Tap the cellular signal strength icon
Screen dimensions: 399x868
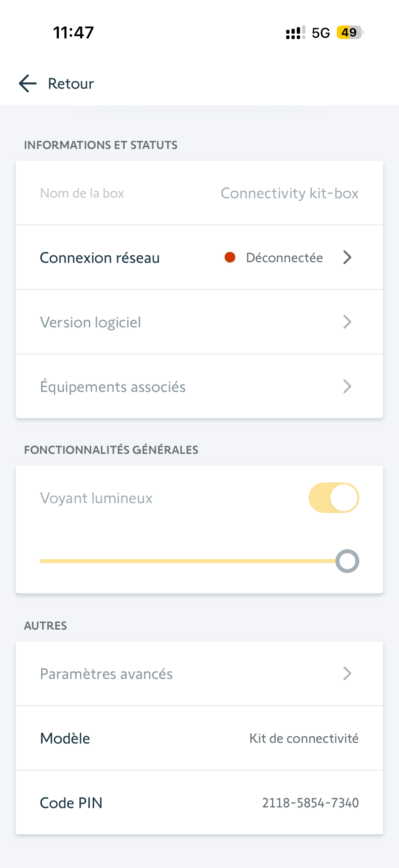tap(295, 33)
